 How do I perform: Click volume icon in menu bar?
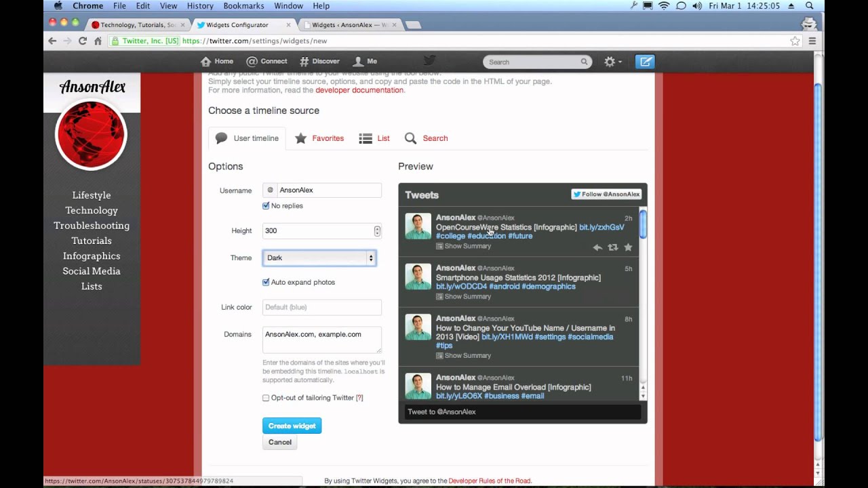tap(697, 5)
